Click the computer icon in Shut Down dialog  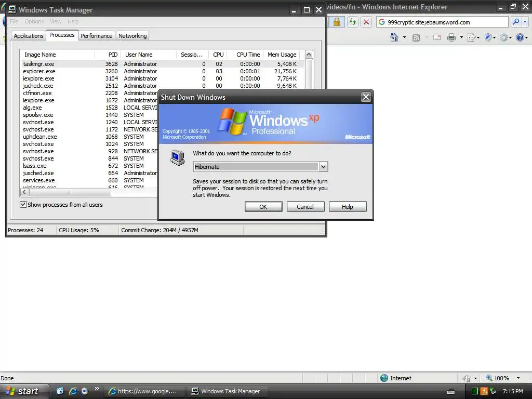(178, 157)
